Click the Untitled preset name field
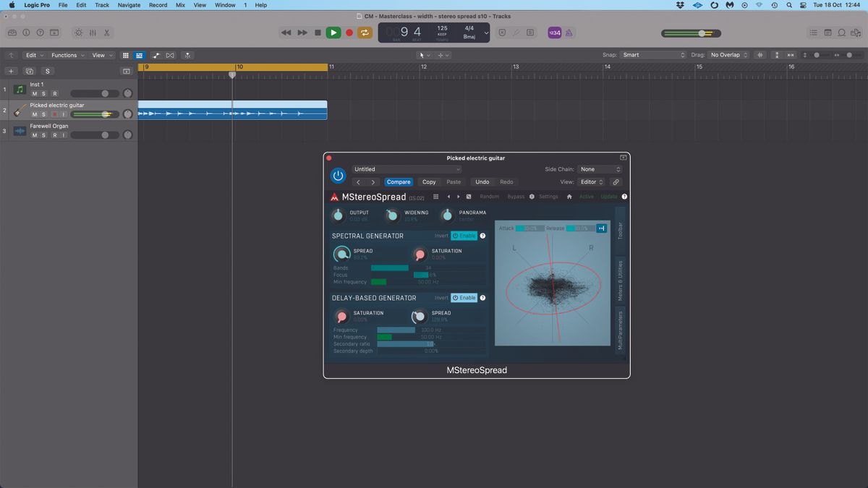 coord(405,169)
